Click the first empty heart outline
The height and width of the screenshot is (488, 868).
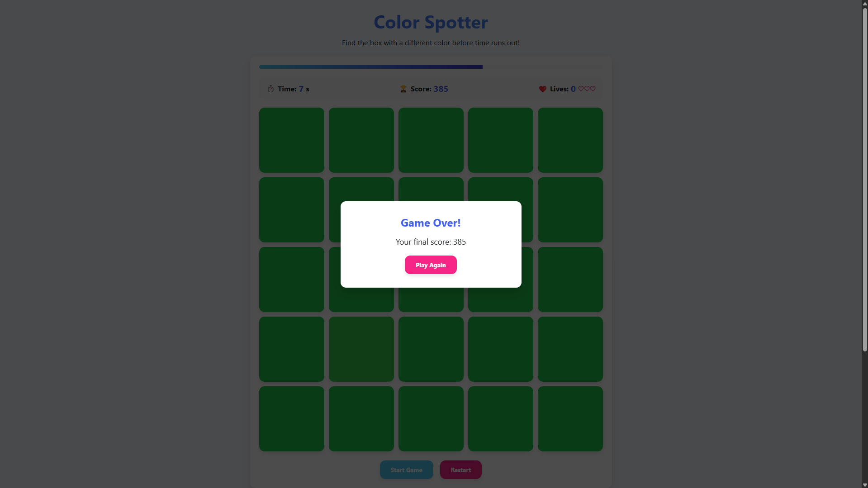click(x=581, y=89)
